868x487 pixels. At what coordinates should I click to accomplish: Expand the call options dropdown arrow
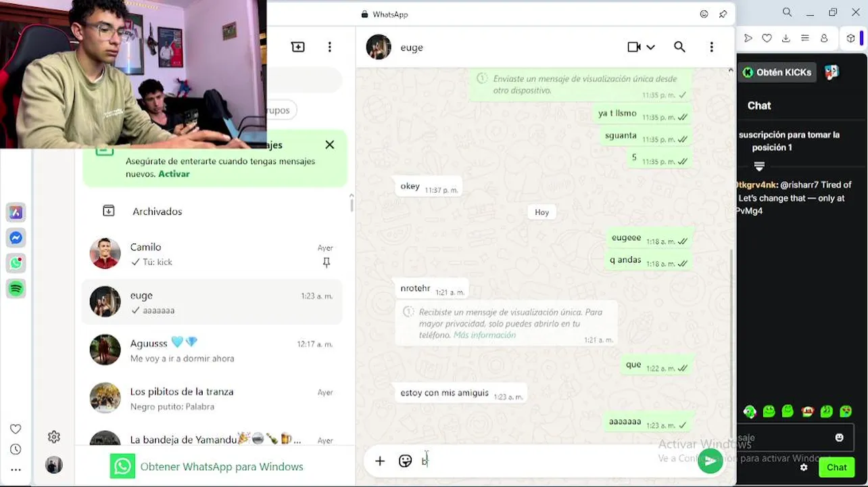pyautogui.click(x=650, y=47)
